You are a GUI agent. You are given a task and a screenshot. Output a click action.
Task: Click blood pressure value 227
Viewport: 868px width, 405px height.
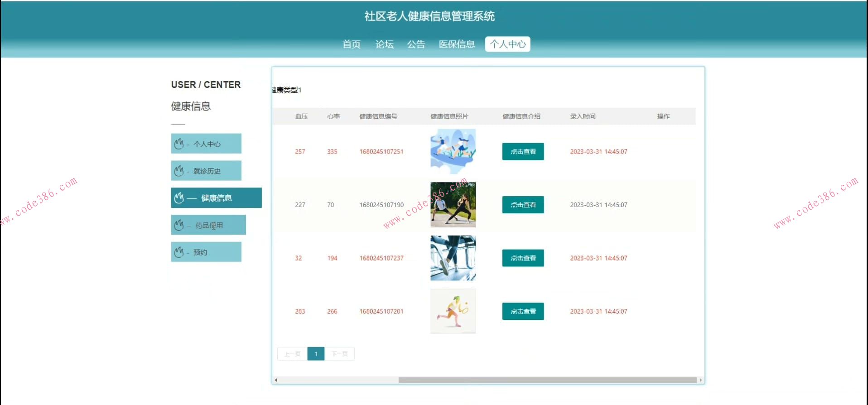point(300,205)
